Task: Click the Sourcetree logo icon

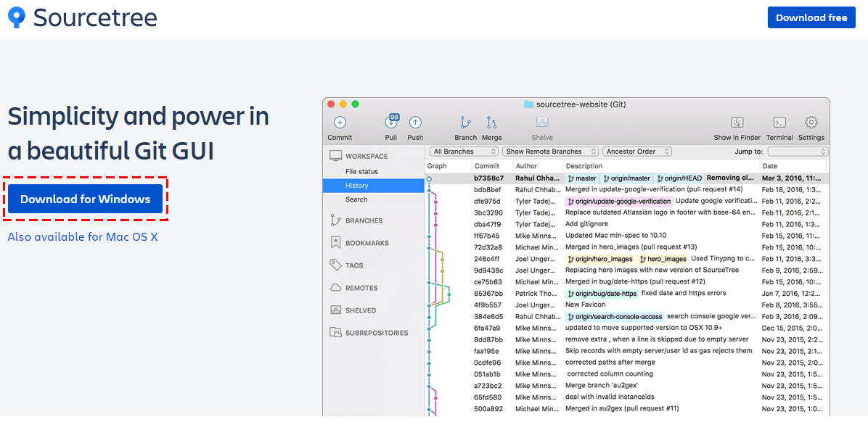Action: [17, 17]
